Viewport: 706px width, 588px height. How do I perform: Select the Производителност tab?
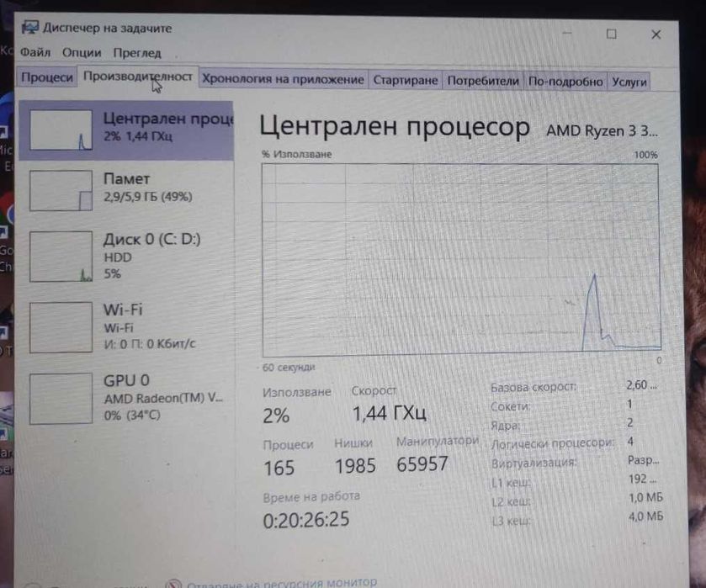(138, 77)
